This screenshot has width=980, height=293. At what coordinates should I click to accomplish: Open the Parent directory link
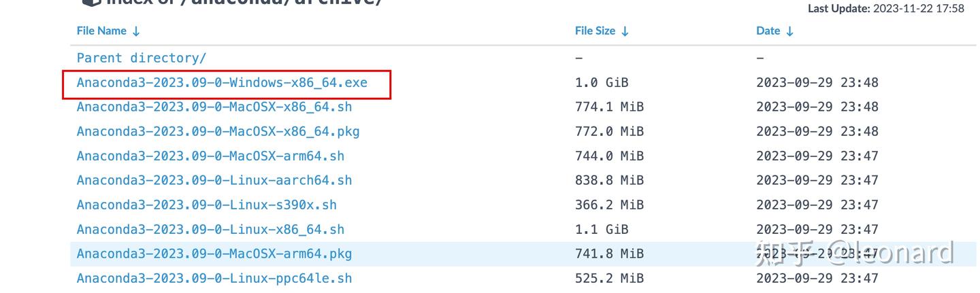coord(141,58)
